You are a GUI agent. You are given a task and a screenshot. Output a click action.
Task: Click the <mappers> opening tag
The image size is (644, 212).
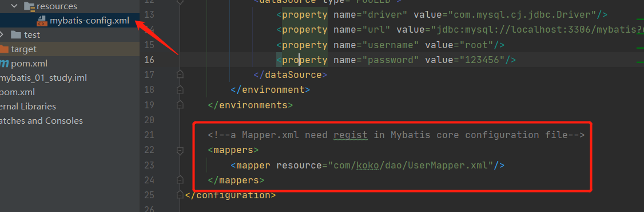pyautogui.click(x=233, y=150)
